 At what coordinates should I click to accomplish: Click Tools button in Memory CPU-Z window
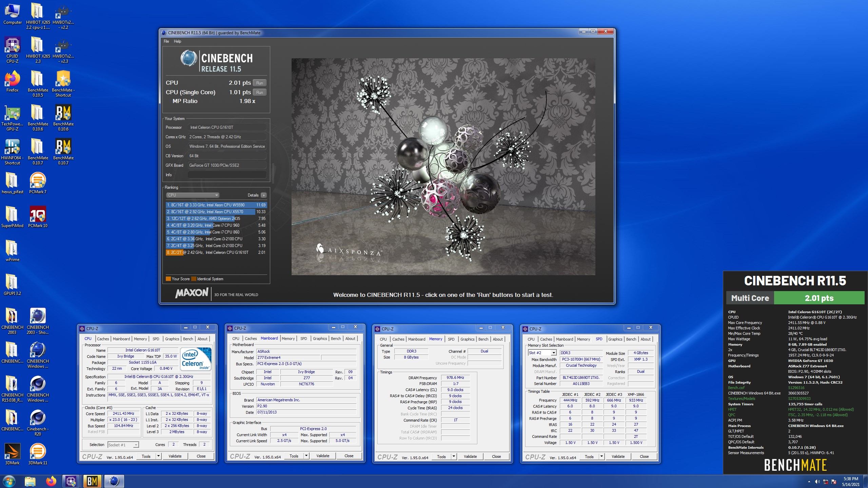pos(441,456)
